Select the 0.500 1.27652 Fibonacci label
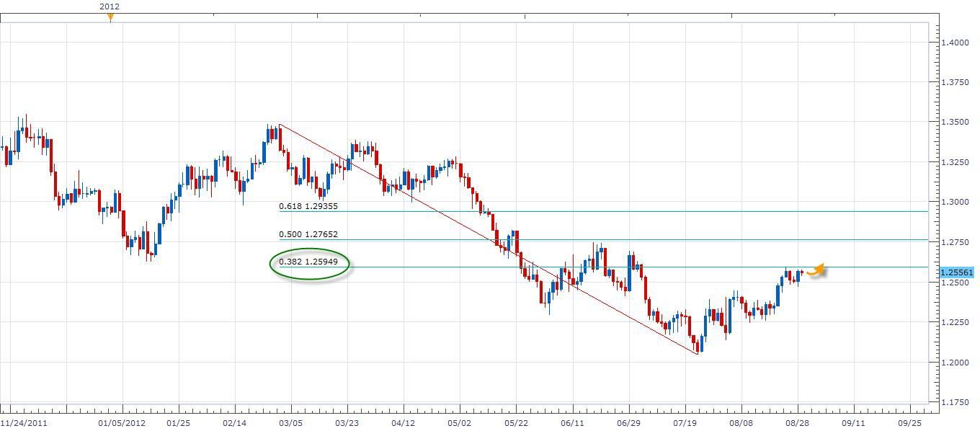This screenshot has height=431, width=980. 308,234
